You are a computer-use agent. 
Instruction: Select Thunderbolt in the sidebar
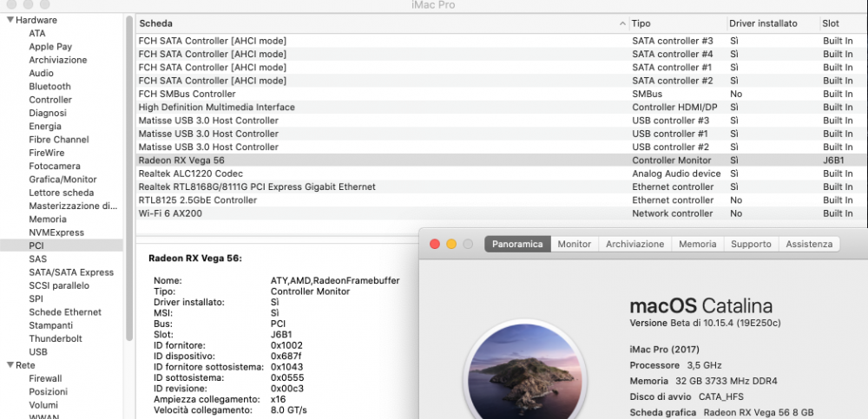(x=55, y=338)
